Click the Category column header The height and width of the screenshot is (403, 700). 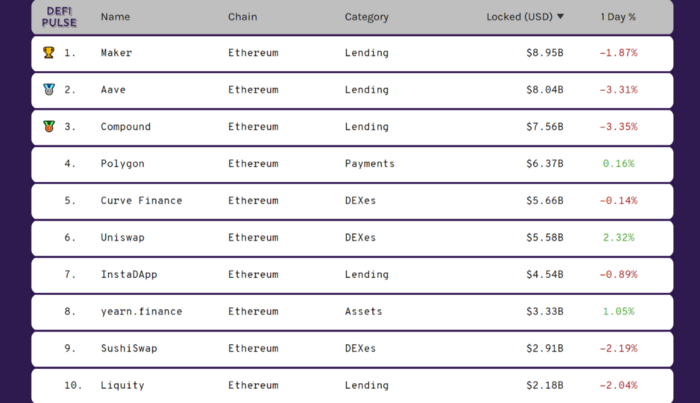click(366, 17)
